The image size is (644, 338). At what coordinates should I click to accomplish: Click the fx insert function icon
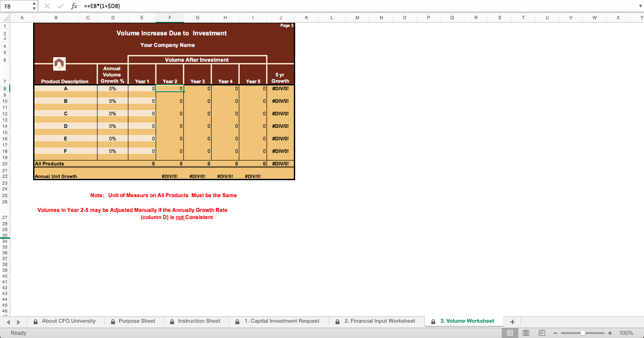coord(74,6)
